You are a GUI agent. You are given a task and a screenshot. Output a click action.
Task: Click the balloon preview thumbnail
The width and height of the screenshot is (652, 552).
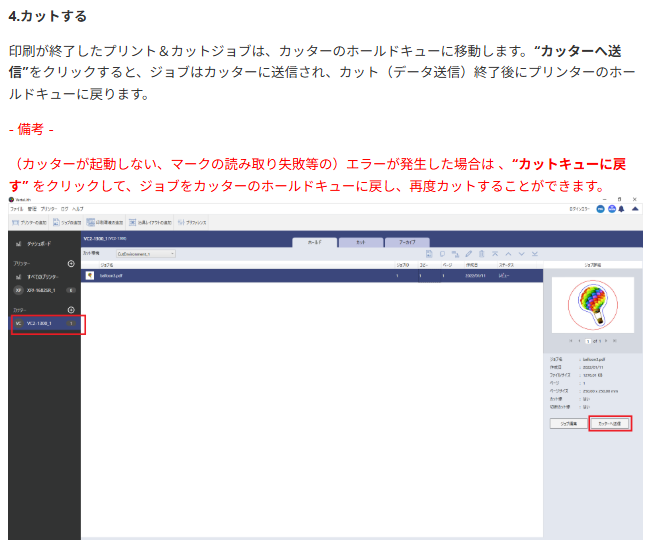pyautogui.click(x=593, y=305)
